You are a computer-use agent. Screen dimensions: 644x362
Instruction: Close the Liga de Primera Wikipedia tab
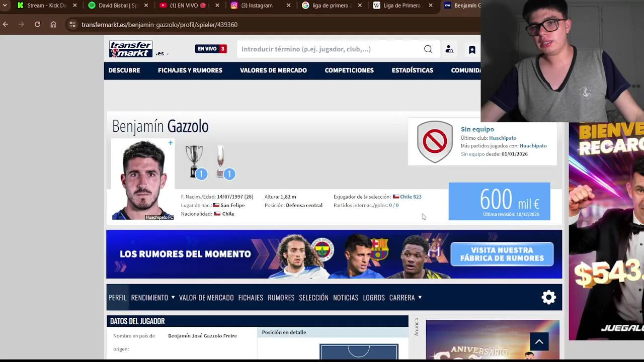point(431,6)
